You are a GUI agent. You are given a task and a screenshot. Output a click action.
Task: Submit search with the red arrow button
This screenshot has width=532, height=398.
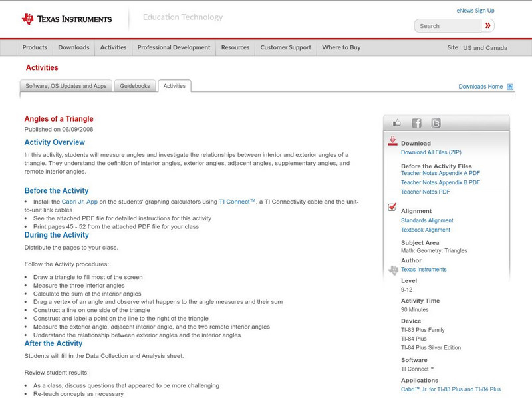[487, 25]
